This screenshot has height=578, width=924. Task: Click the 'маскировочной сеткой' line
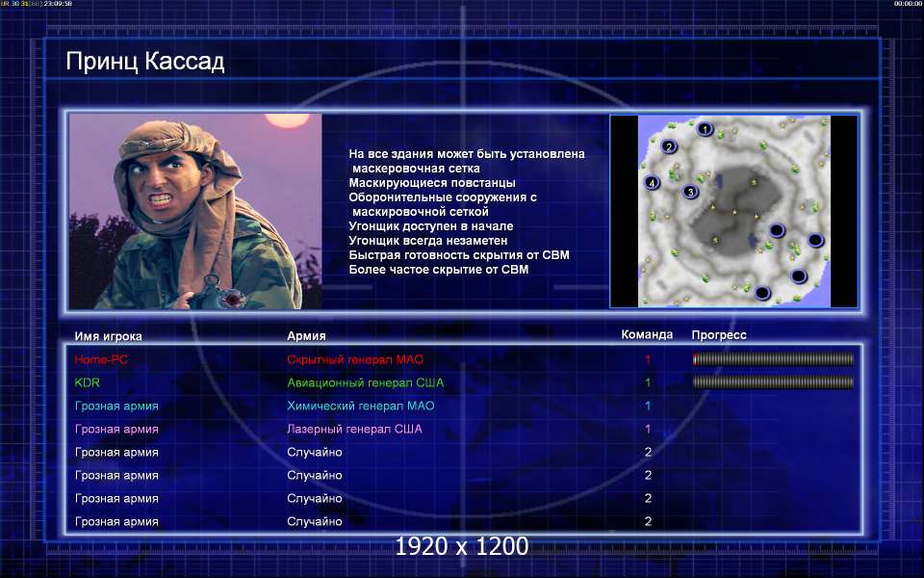click(x=421, y=212)
